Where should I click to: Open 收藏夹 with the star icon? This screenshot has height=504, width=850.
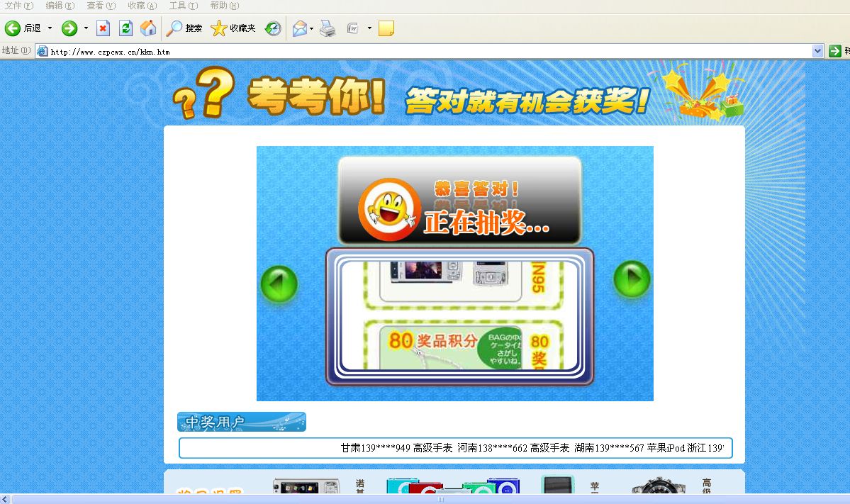220,28
